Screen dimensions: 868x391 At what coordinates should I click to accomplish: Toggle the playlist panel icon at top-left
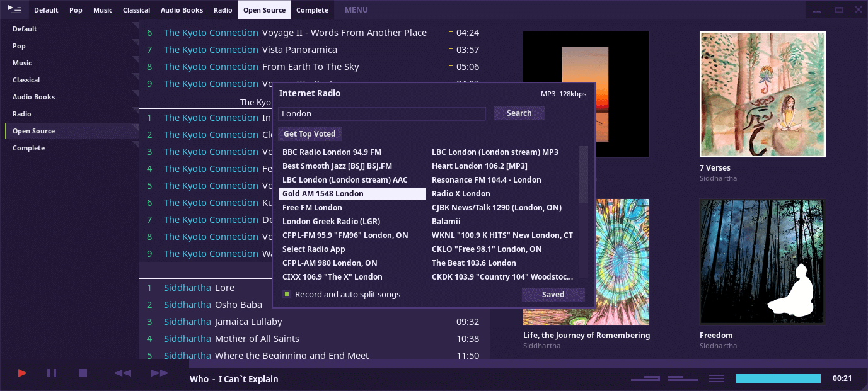pyautogui.click(x=14, y=9)
